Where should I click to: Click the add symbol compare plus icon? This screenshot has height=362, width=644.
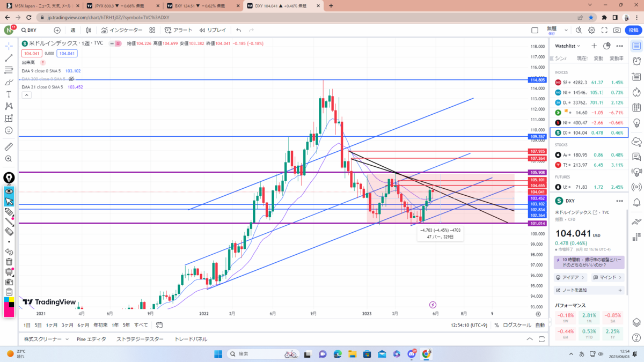(x=57, y=30)
